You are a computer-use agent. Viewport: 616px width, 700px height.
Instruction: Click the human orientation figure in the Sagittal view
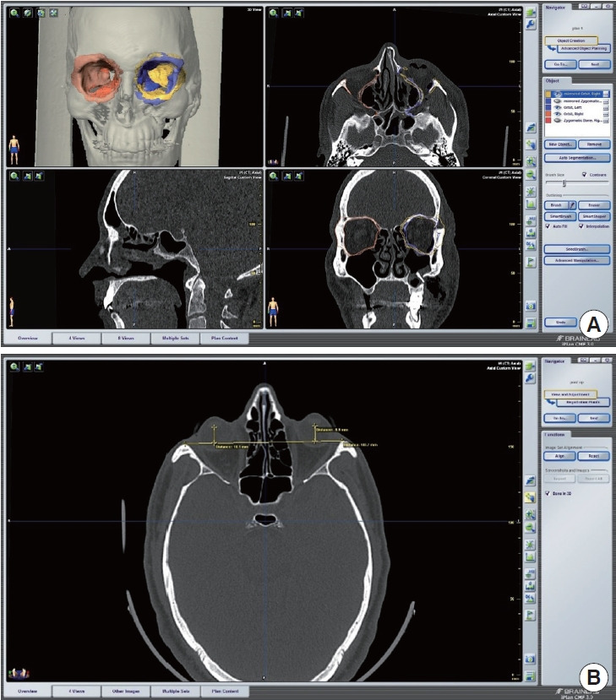pyautogui.click(x=12, y=312)
